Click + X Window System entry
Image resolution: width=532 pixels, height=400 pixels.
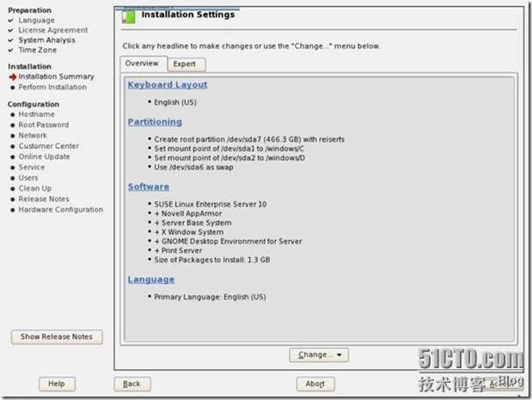(188, 232)
